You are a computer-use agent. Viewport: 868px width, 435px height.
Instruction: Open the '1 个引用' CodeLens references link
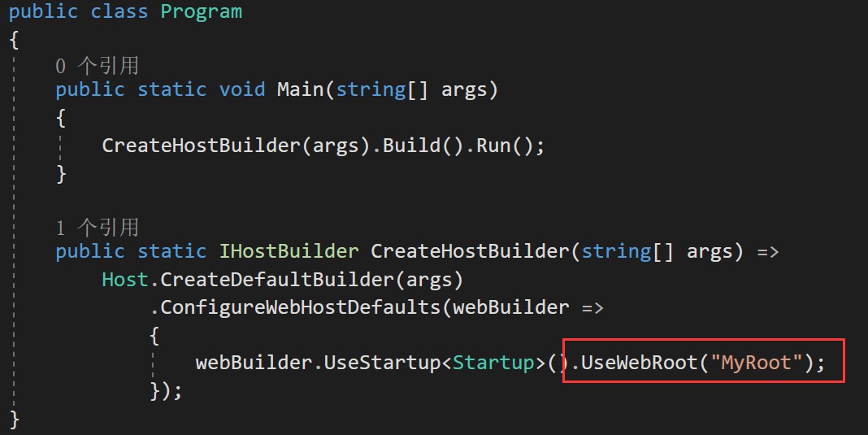(x=97, y=227)
